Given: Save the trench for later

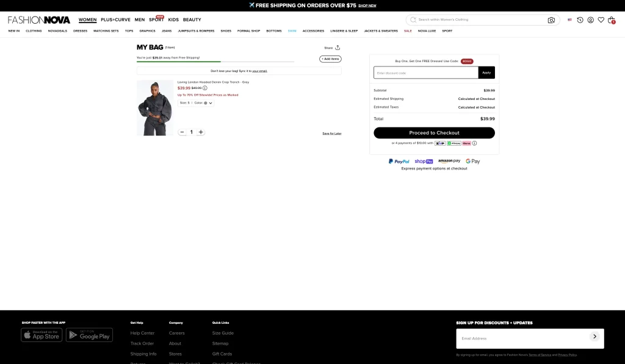Looking at the screenshot, I should click(x=331, y=133).
